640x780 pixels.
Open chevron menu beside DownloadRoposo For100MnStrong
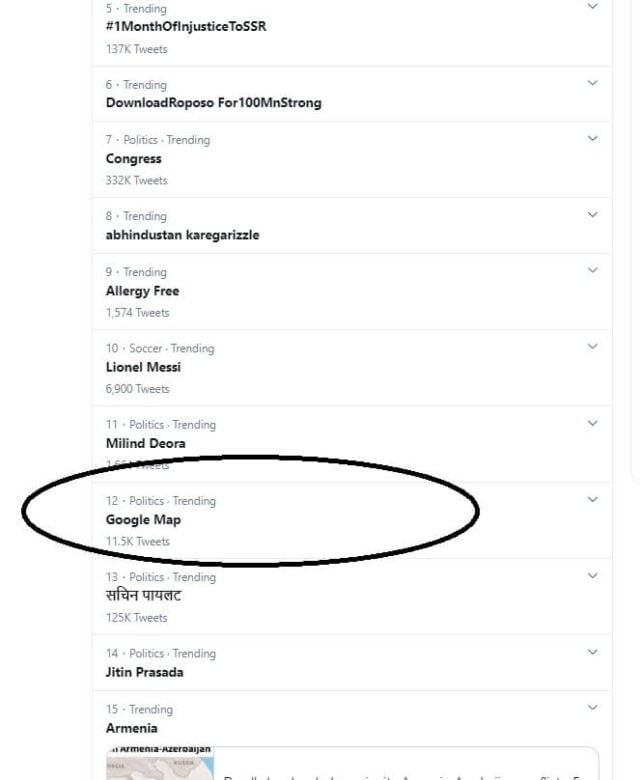click(x=592, y=83)
